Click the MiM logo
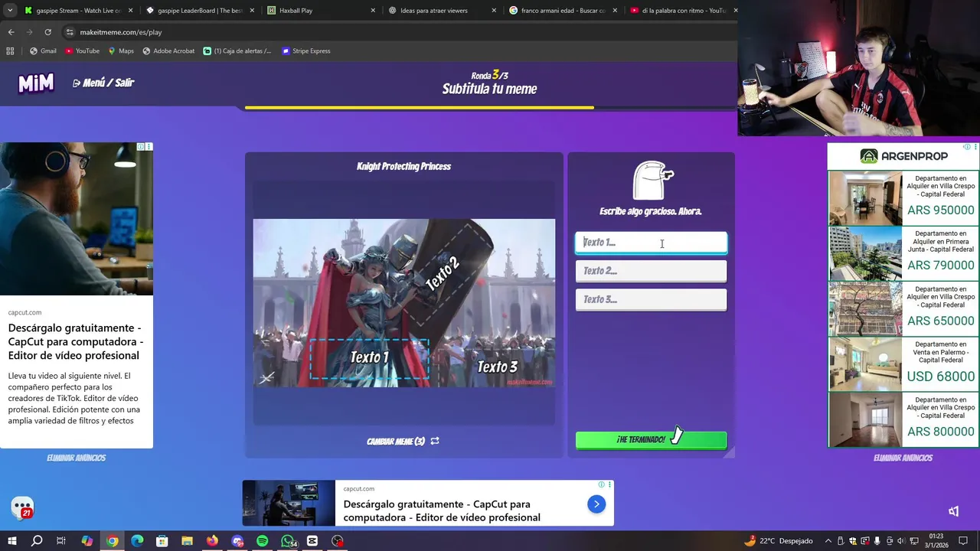The image size is (980, 551). click(36, 83)
